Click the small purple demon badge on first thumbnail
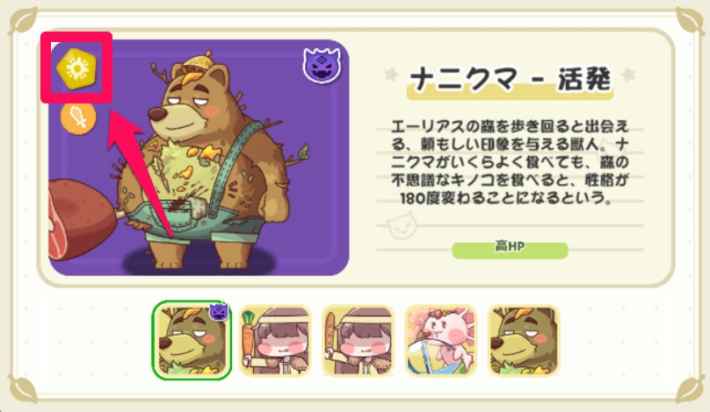 (x=219, y=312)
